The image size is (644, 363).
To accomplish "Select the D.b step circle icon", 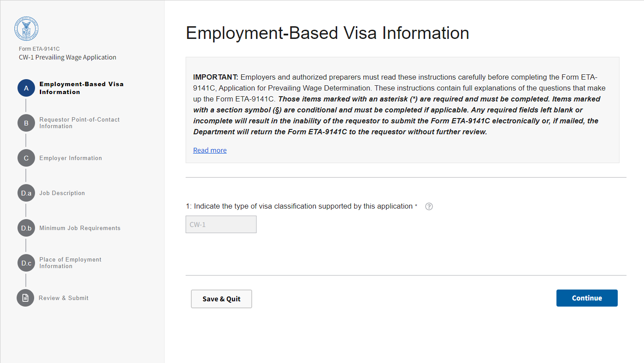I will [x=26, y=228].
